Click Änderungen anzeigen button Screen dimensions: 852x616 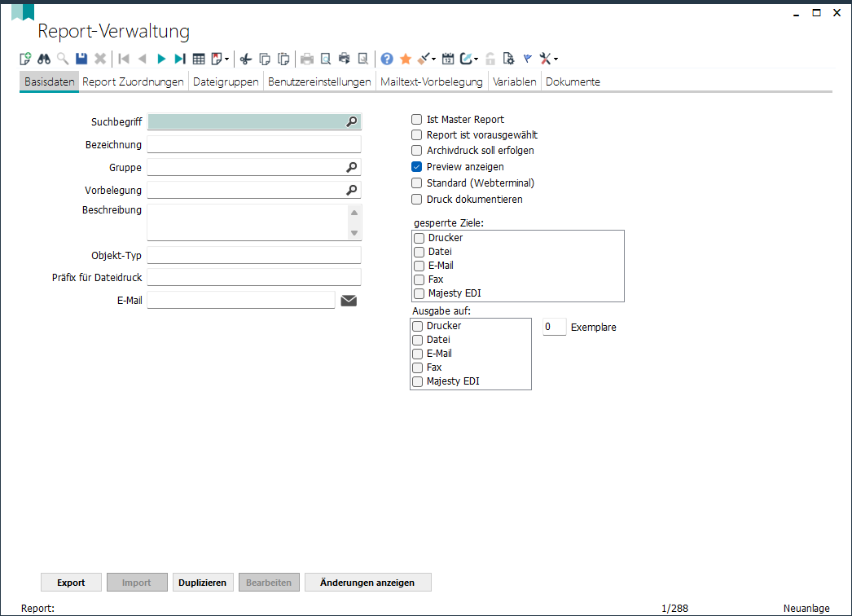(x=368, y=583)
